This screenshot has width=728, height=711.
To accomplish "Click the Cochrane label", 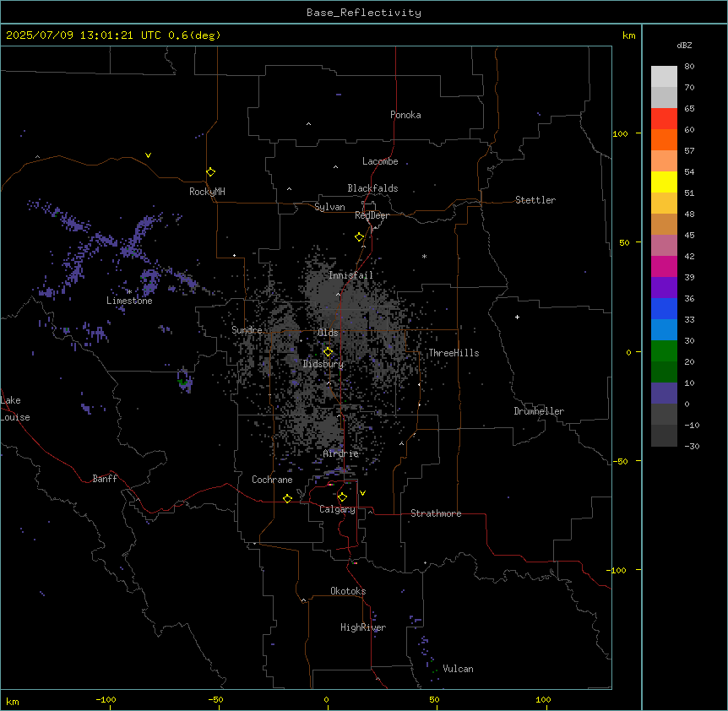I will 272,480.
